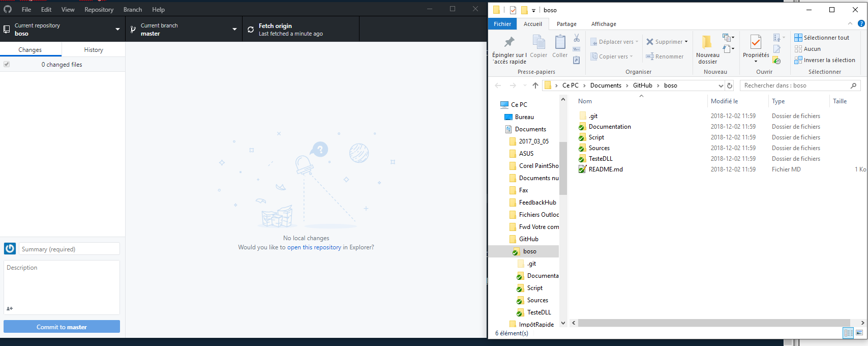Click the Fetch origin sync icon
This screenshot has height=346, width=868.
pos(251,30)
